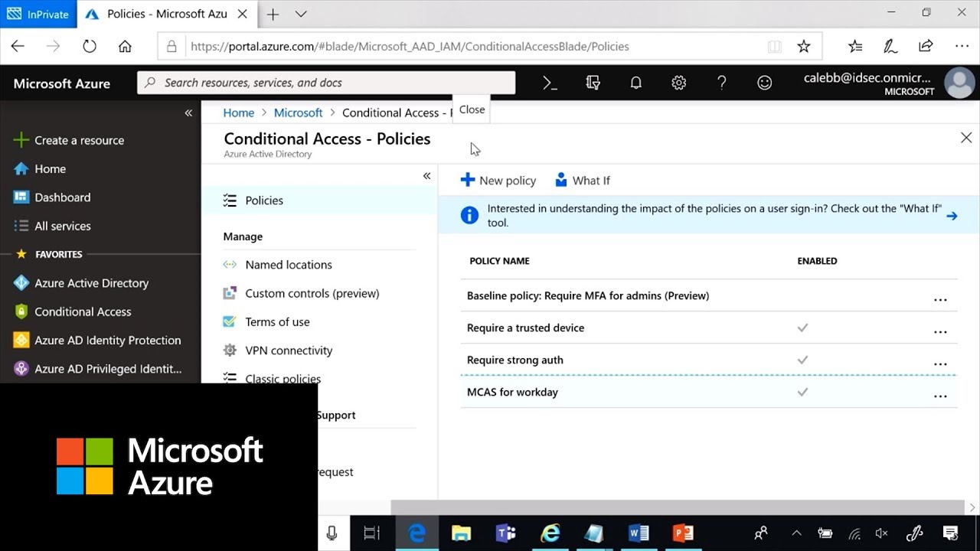
Task: Go to browser home page
Action: [x=125, y=46]
